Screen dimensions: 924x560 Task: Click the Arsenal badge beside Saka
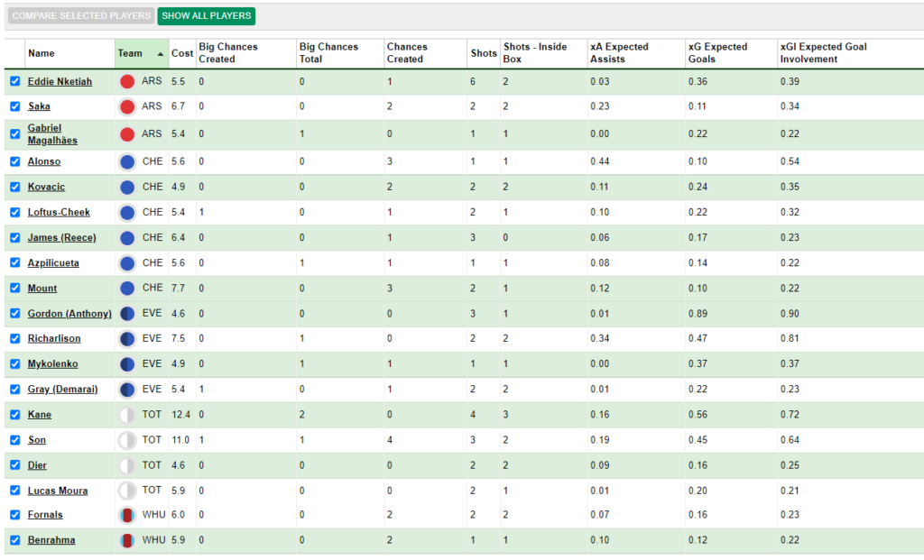(128, 106)
